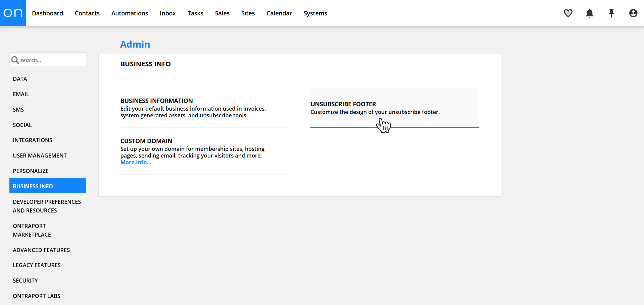Open notifications bell icon

pos(590,13)
